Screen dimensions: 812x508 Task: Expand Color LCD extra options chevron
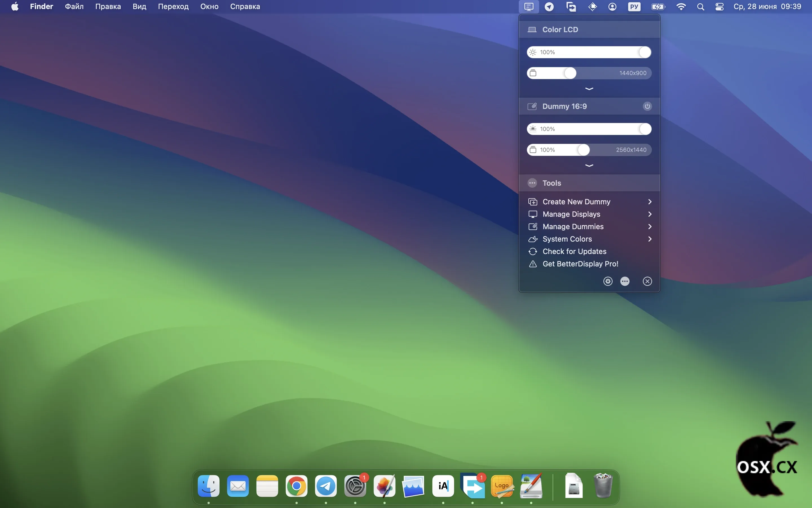pyautogui.click(x=589, y=89)
